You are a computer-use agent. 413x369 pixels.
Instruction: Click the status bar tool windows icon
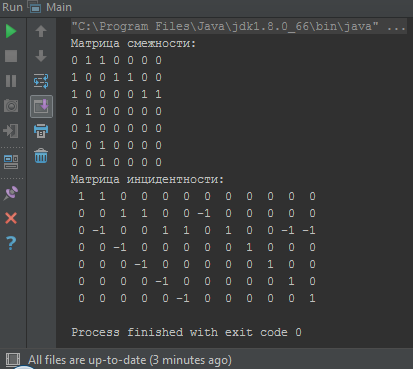click(x=13, y=359)
